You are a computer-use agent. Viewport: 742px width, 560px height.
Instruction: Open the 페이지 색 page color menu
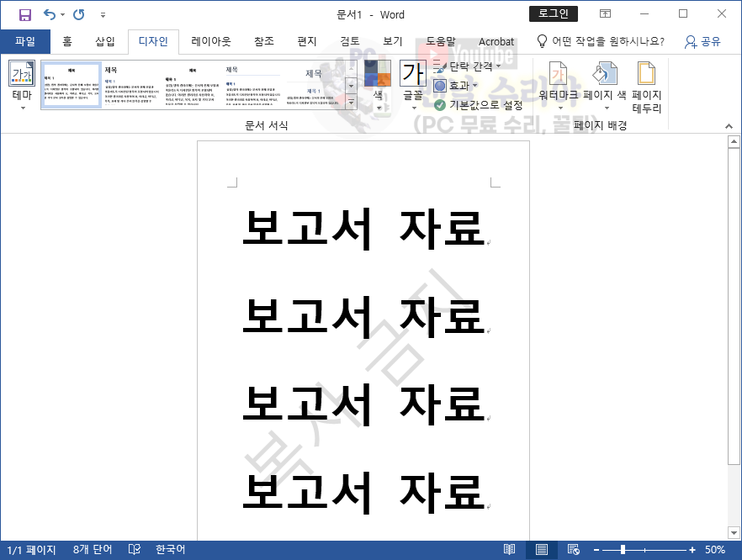click(605, 86)
